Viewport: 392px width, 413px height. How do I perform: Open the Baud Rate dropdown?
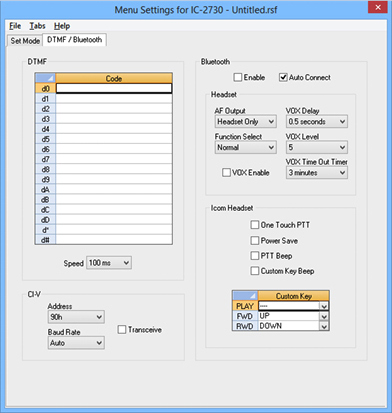(76, 343)
